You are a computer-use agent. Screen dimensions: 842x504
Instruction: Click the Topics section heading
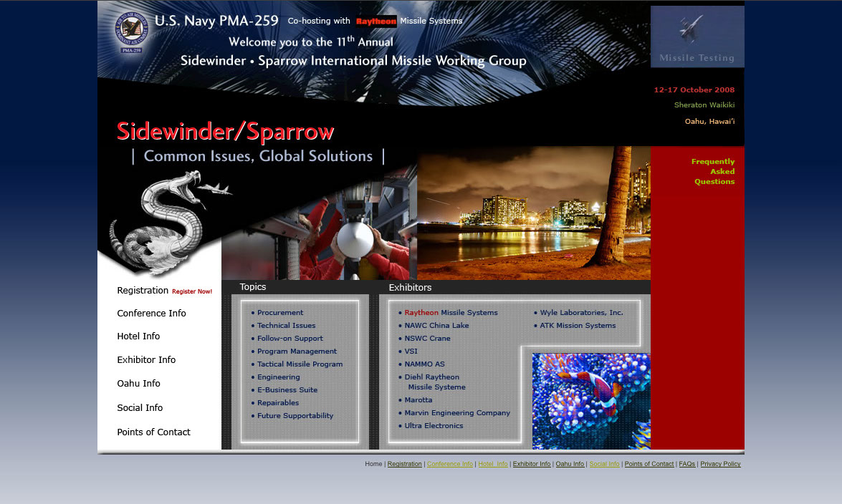(253, 286)
